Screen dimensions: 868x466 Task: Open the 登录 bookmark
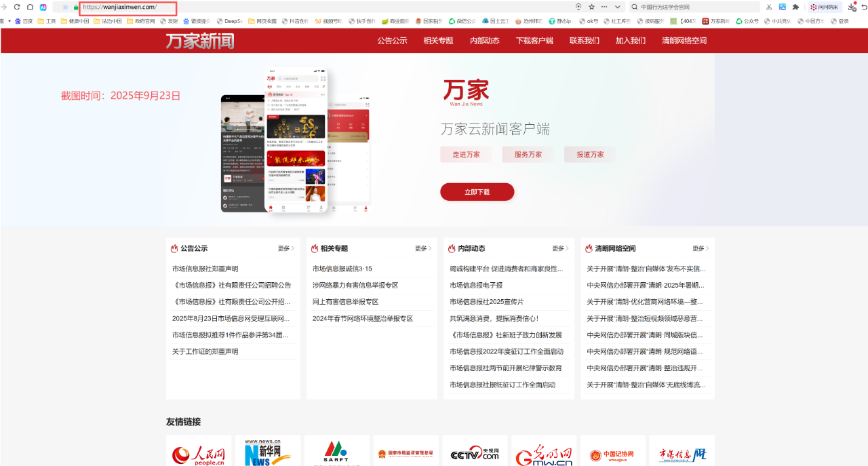pos(840,21)
